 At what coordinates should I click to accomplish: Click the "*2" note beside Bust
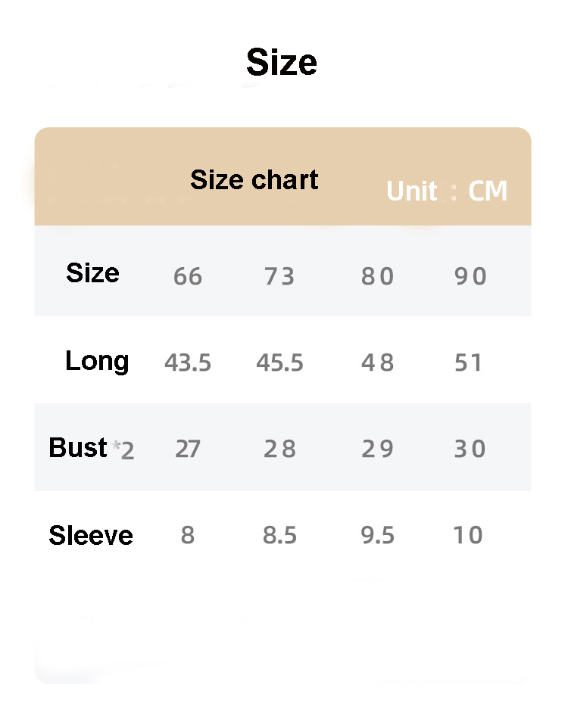(123, 451)
